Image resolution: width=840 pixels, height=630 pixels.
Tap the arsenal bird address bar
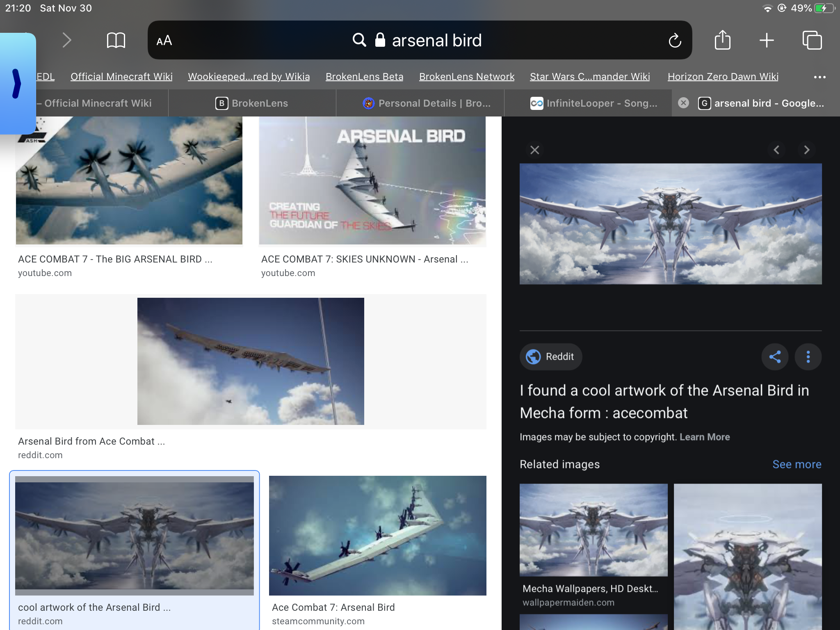420,40
